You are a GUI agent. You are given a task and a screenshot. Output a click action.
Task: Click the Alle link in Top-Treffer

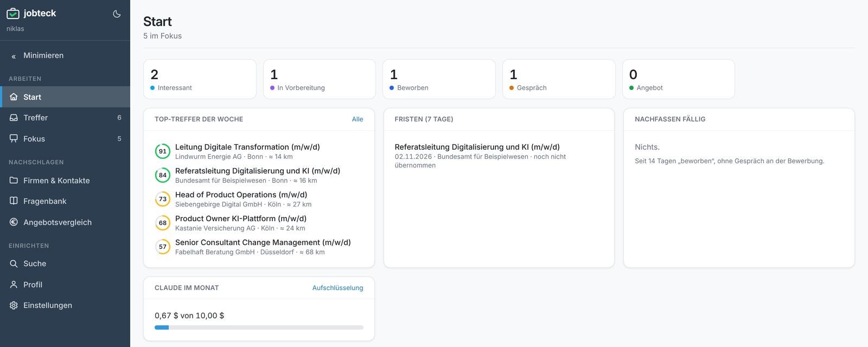point(358,119)
